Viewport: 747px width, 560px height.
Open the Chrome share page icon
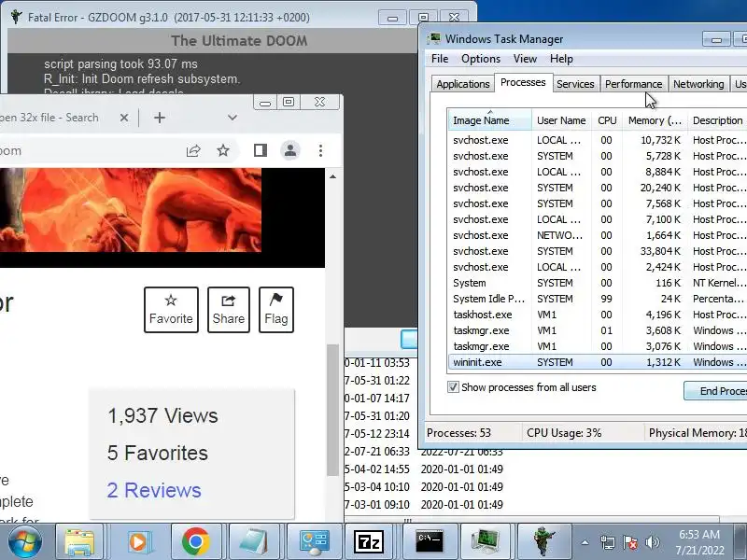click(193, 151)
